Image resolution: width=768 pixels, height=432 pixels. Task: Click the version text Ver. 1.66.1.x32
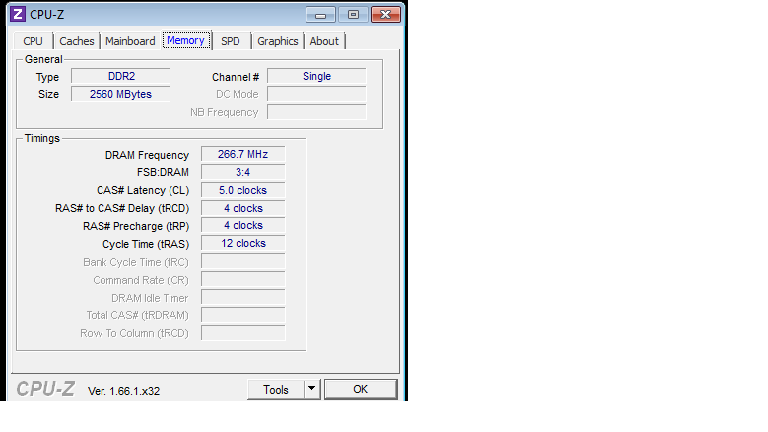click(x=124, y=391)
